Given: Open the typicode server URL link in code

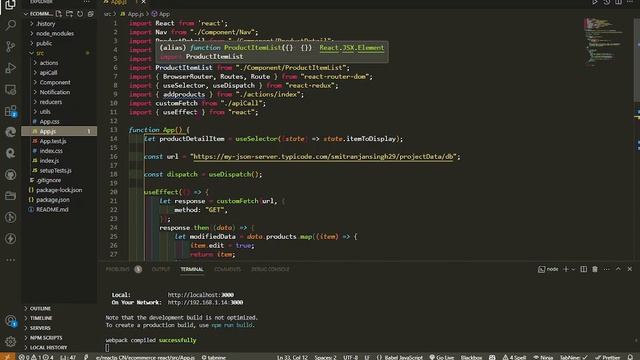Looking at the screenshot, I should coord(323,157).
